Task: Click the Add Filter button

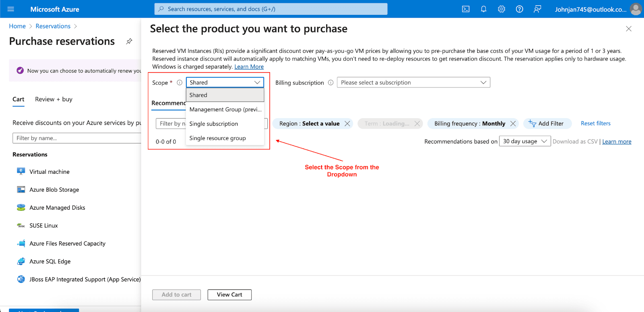Action: coord(547,123)
